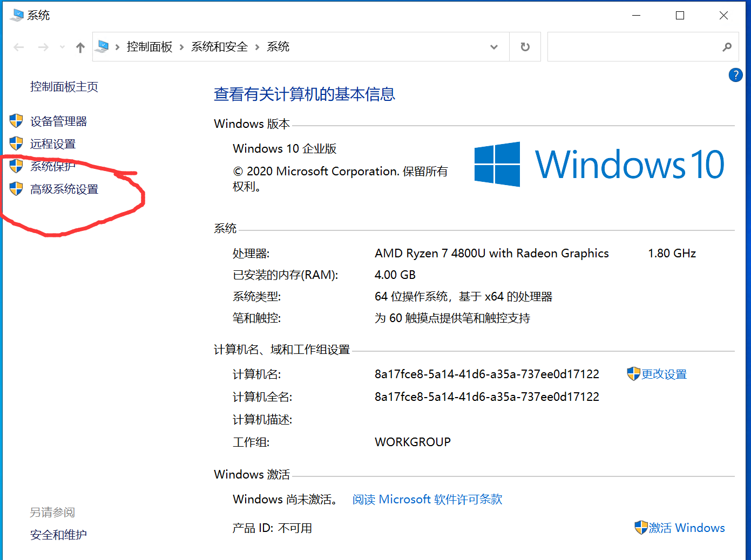Open 系统保护 link
751x560 pixels.
tap(53, 166)
